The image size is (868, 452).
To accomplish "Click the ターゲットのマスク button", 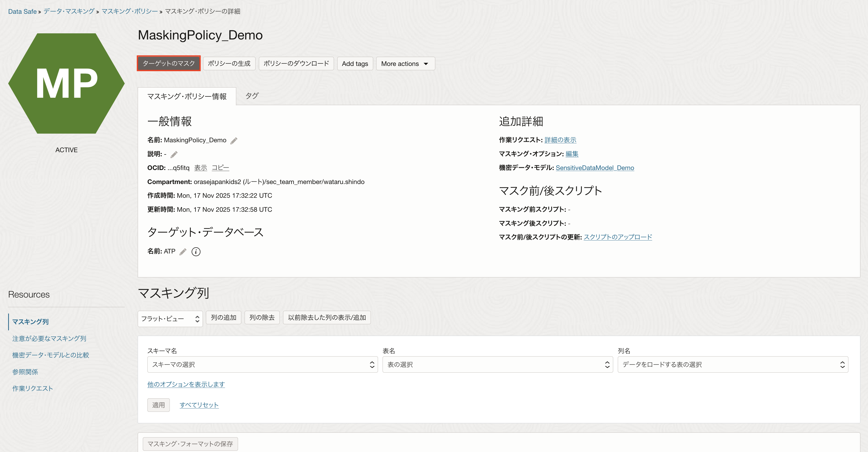I will (x=169, y=63).
